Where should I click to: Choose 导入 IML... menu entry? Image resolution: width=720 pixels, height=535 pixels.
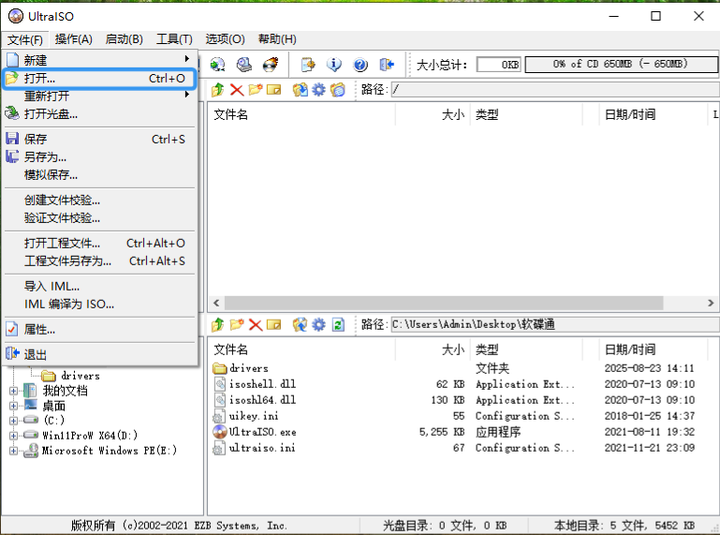pyautogui.click(x=100, y=287)
